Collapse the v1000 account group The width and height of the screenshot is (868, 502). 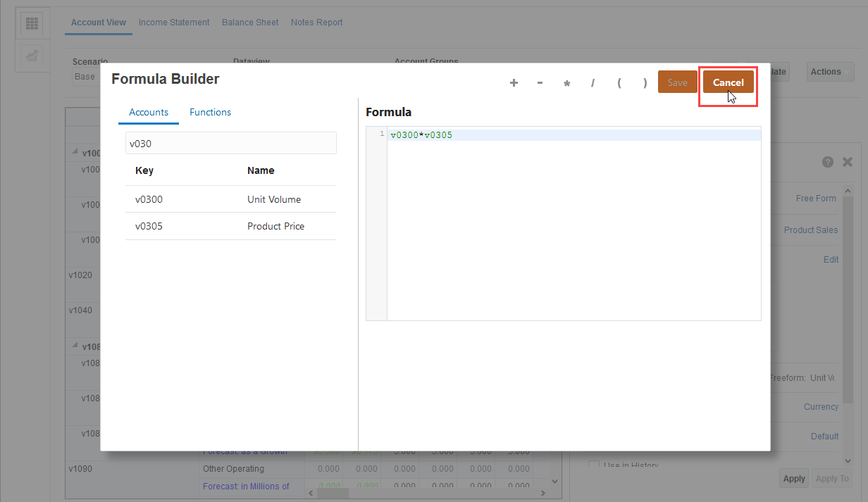pyautogui.click(x=75, y=151)
